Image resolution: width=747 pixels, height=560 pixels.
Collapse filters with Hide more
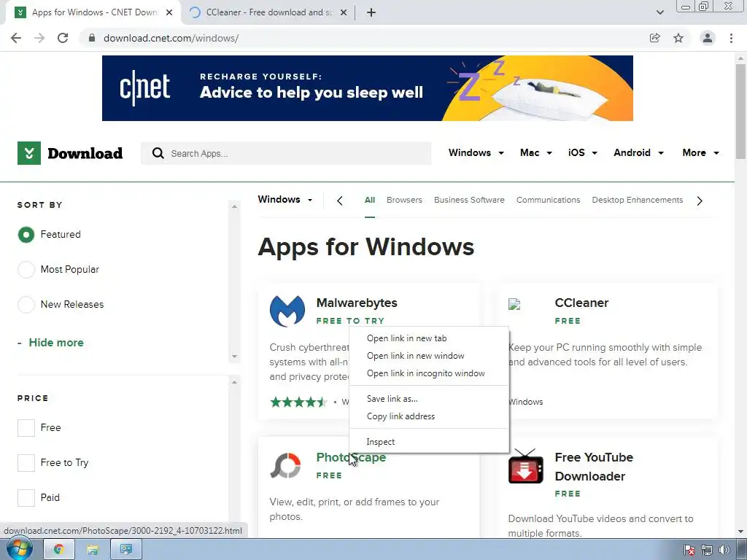50,343
